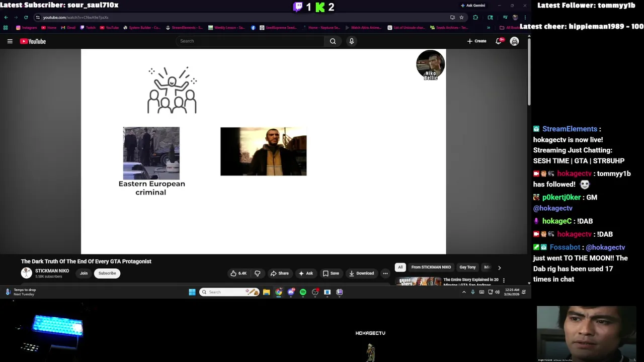Click the YouTube search magnifier button

click(333, 41)
